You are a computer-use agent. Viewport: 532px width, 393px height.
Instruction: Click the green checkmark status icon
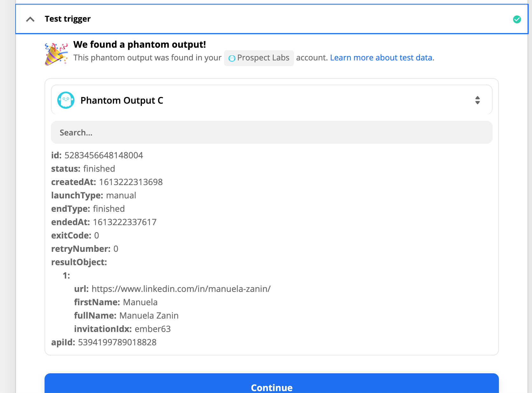click(x=517, y=19)
